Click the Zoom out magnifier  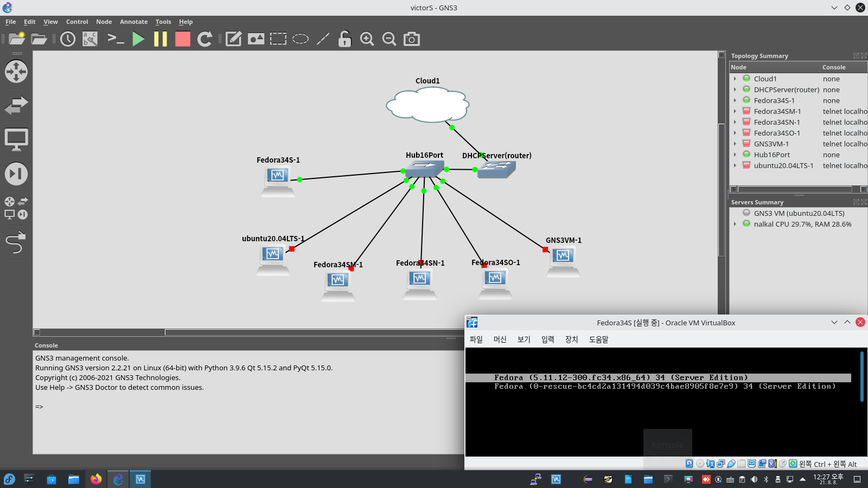coord(390,39)
